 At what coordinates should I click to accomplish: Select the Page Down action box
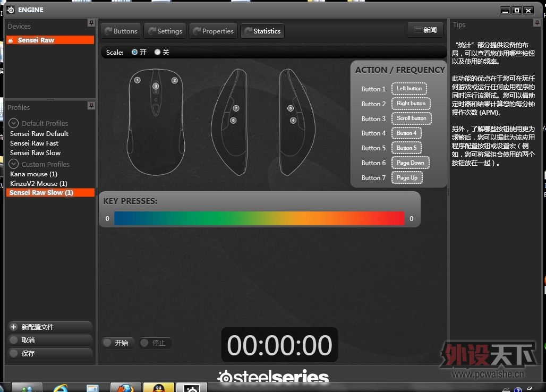(x=411, y=163)
